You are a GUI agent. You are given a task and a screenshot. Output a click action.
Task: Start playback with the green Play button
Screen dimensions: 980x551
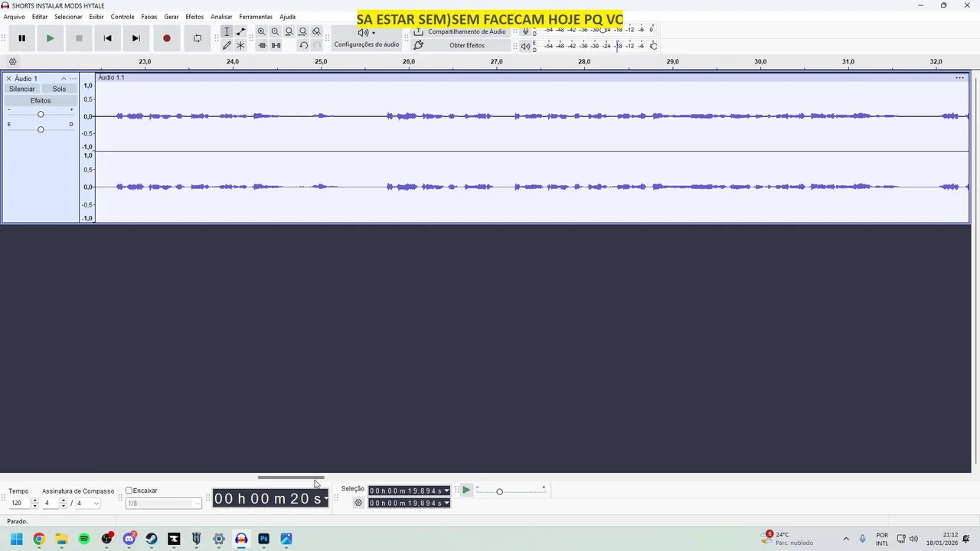pyautogui.click(x=51, y=38)
